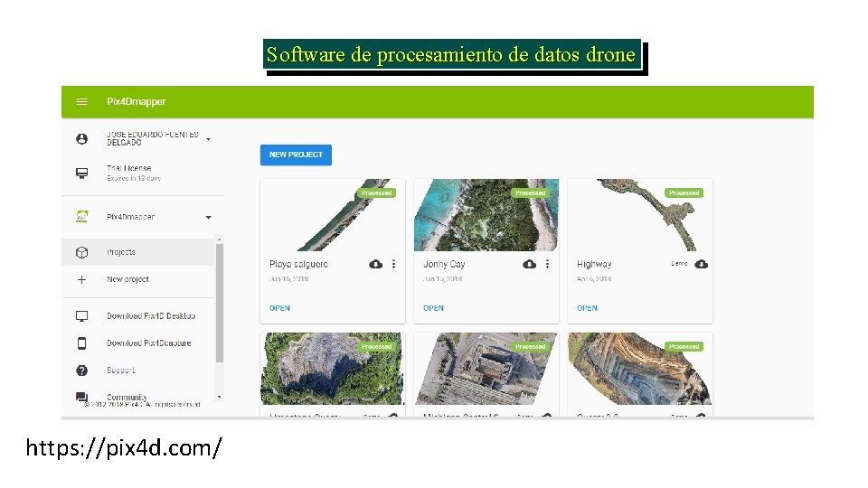Screen dimensions: 868x488
Task: Click the Processed badge on the Michigan Central card
Action: click(531, 347)
